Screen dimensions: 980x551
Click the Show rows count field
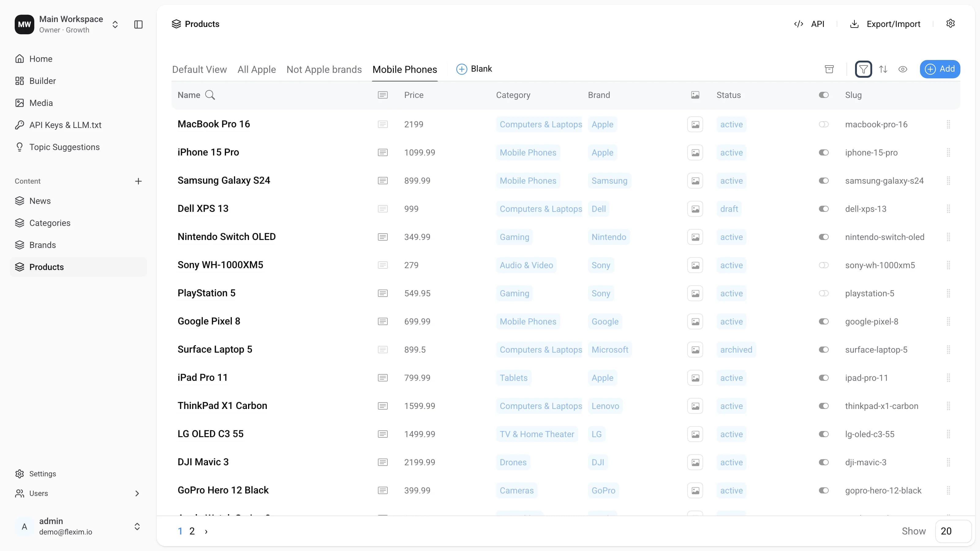click(x=953, y=531)
